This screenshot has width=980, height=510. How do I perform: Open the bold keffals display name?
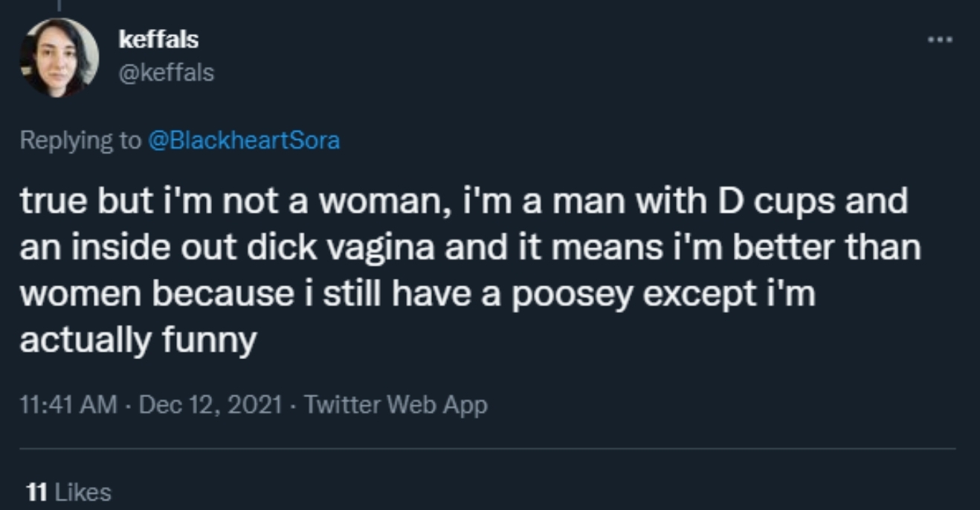[158, 39]
